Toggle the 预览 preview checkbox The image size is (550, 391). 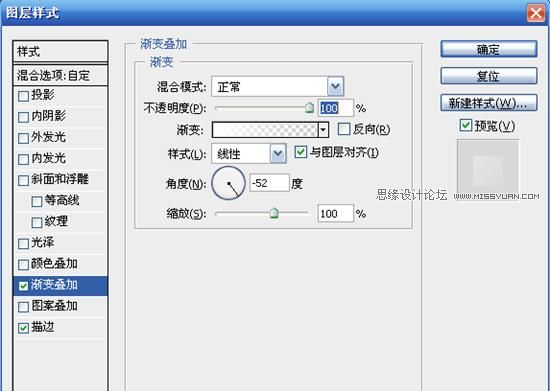click(x=465, y=125)
